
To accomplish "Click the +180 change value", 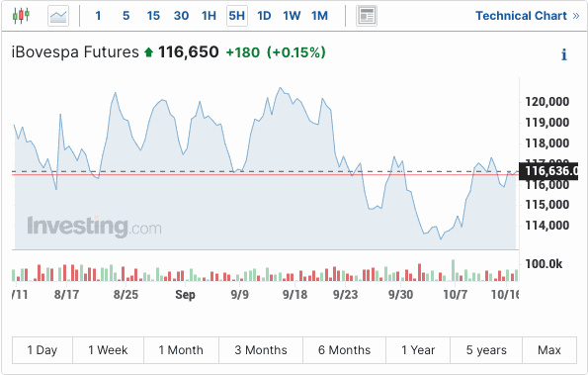I will coord(243,52).
